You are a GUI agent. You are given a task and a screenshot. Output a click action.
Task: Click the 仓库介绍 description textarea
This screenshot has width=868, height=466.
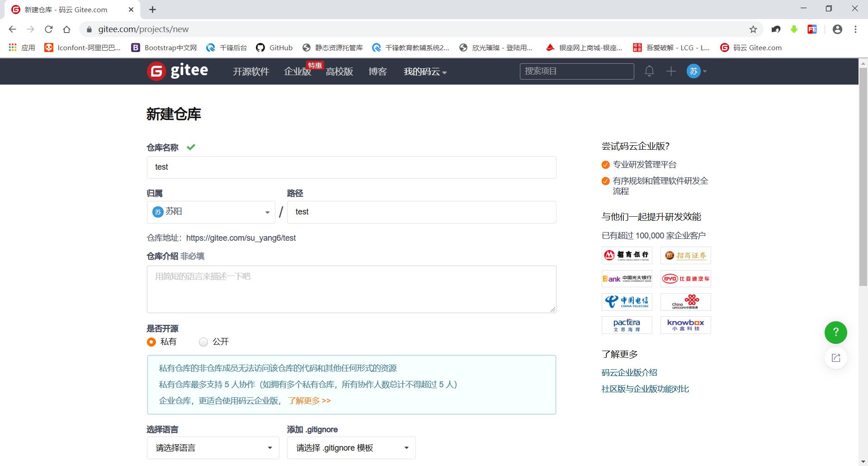(x=351, y=289)
